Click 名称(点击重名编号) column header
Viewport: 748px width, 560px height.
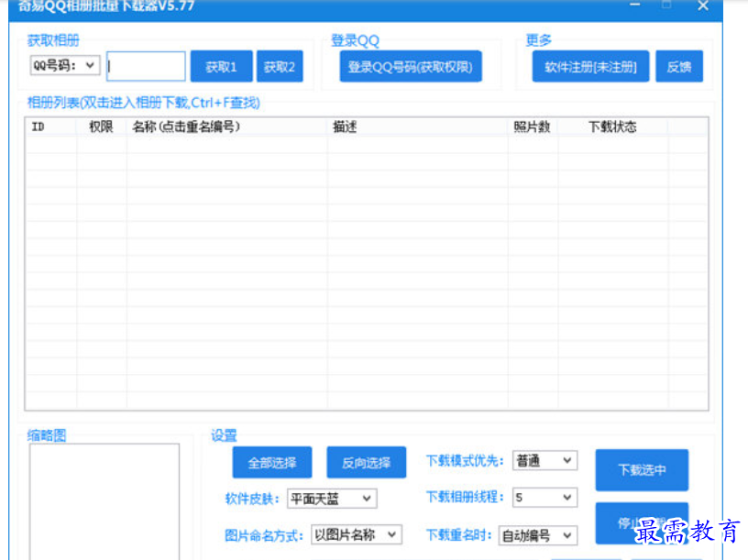pyautogui.click(x=226, y=126)
